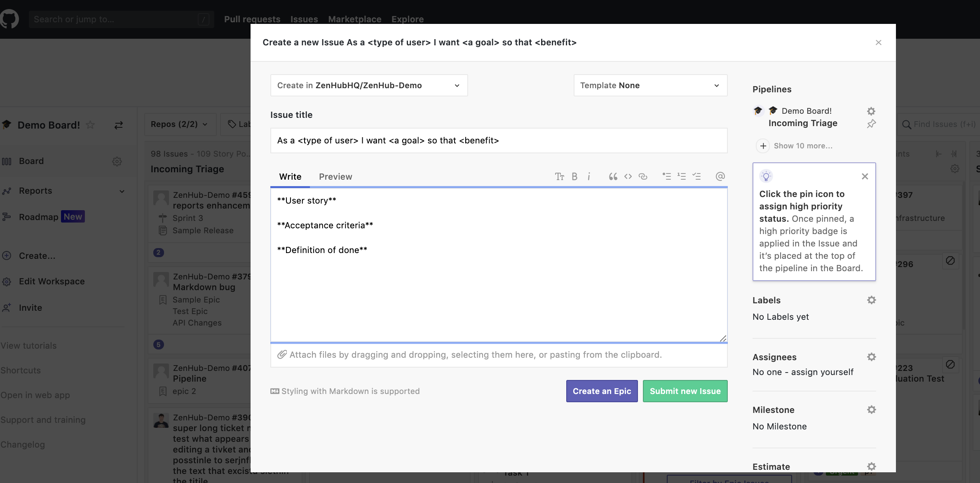The height and width of the screenshot is (483, 980).
Task: Insert a quote with the quote icon
Action: click(613, 176)
